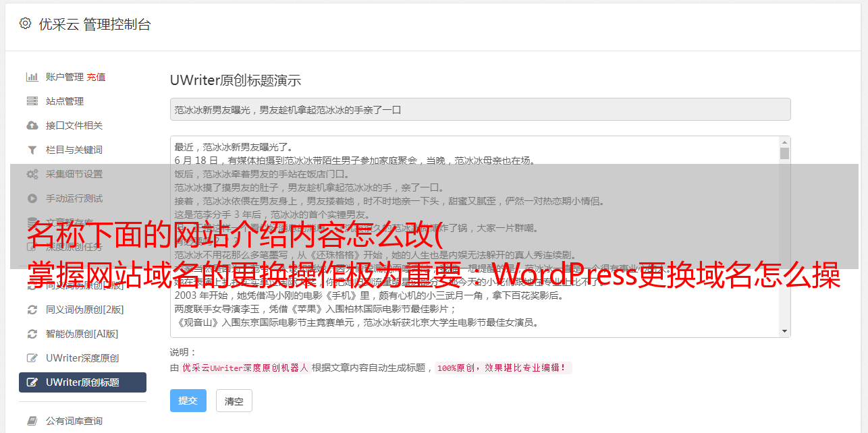Click the gears icon for 采集细节设置
Screen dimensions: 868x433
(32, 174)
